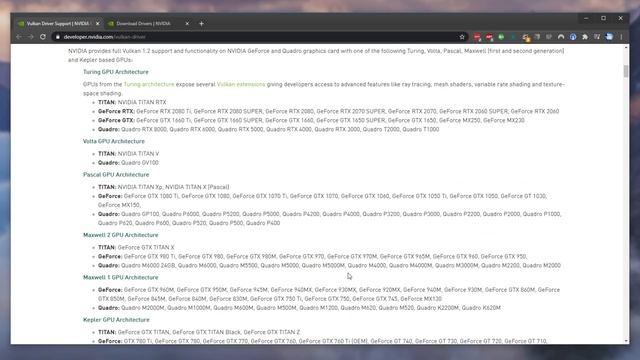This screenshot has height=360, width=640.
Task: Click the Maxwell 2 GPU Architecture heading
Action: click(120, 235)
